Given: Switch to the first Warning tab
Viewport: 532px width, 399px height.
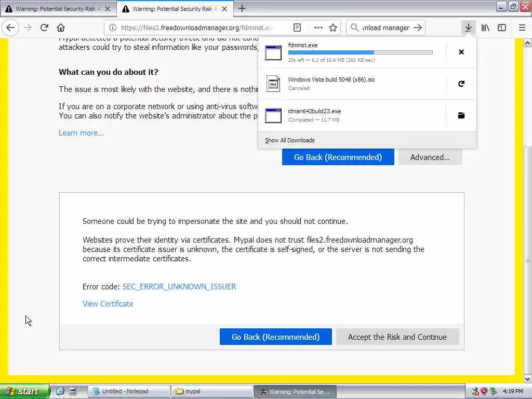Looking at the screenshot, I should 58,9.
